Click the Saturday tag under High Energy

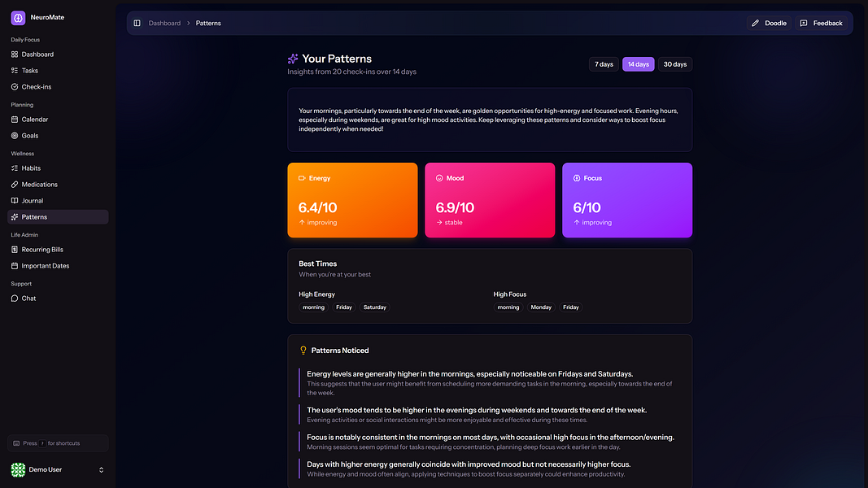pos(375,307)
